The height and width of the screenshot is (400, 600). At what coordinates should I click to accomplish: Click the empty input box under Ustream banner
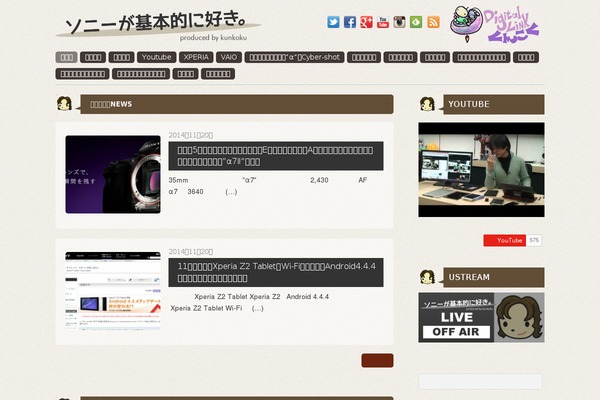(x=480, y=382)
